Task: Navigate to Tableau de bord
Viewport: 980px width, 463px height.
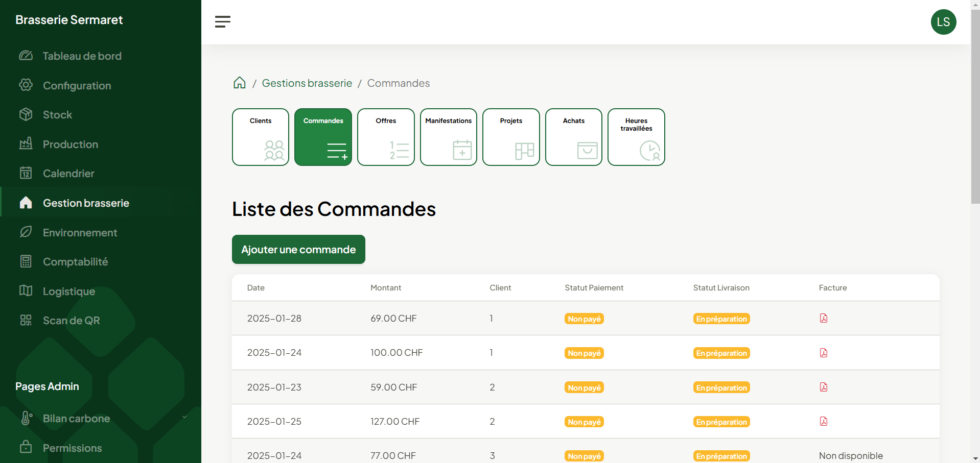Action: (82, 56)
